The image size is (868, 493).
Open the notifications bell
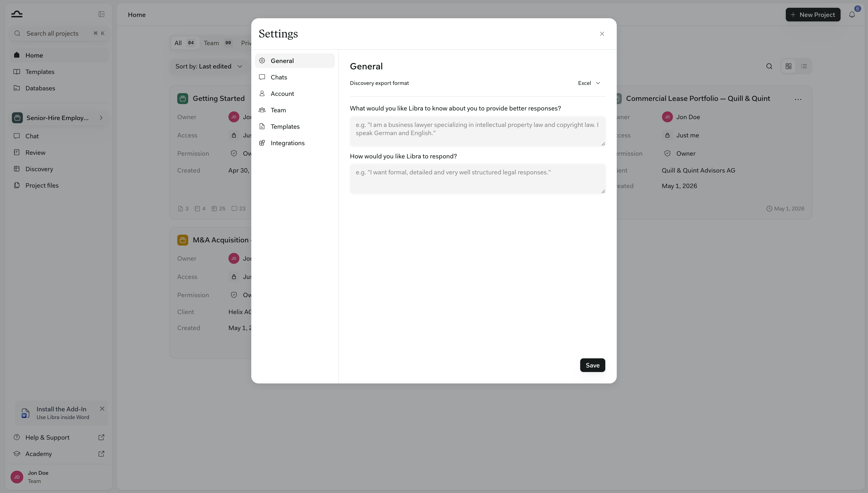pyautogui.click(x=852, y=15)
